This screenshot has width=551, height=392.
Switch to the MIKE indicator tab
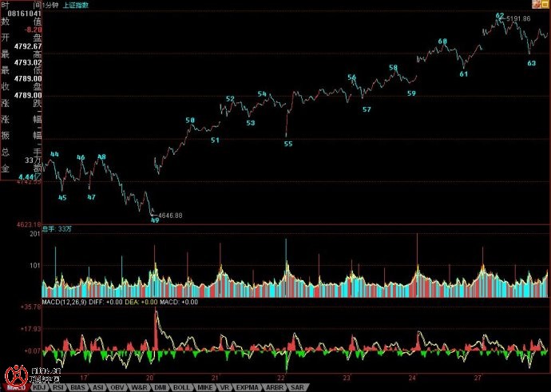[x=204, y=387]
